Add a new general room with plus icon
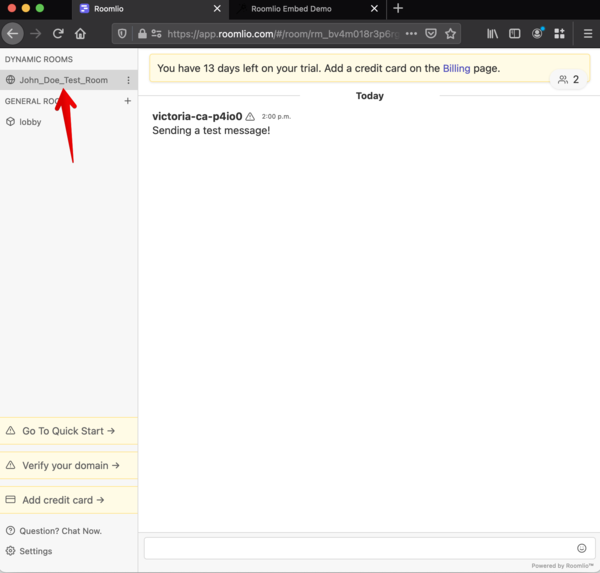Screen dimensions: 600x573 [127, 101]
